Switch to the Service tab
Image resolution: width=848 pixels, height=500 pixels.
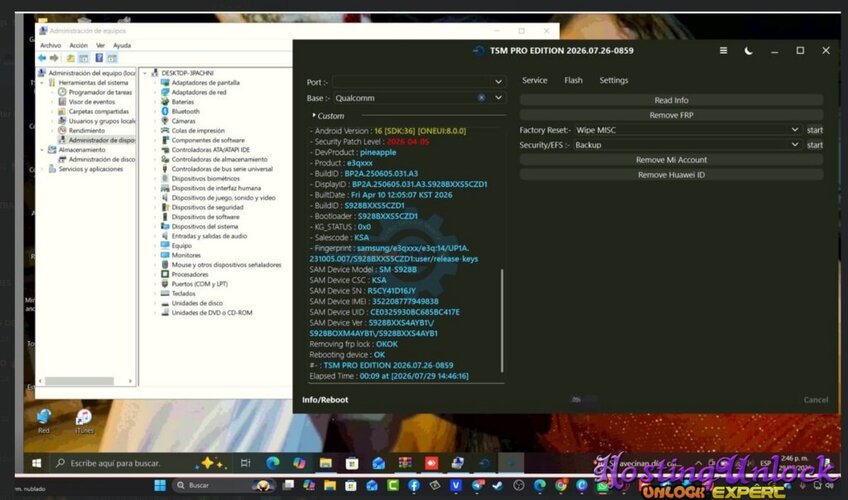point(534,80)
